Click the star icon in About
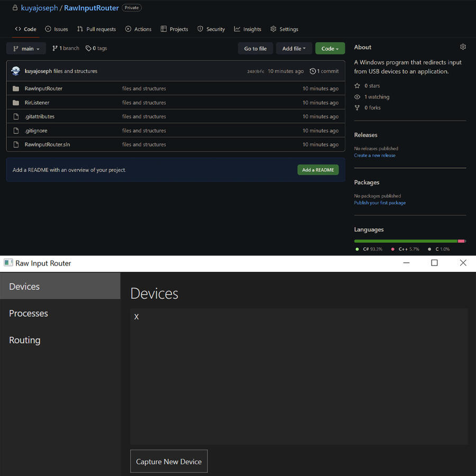 coord(358,86)
